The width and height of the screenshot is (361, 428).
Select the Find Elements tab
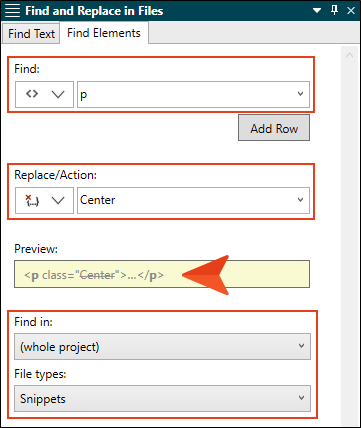[104, 33]
